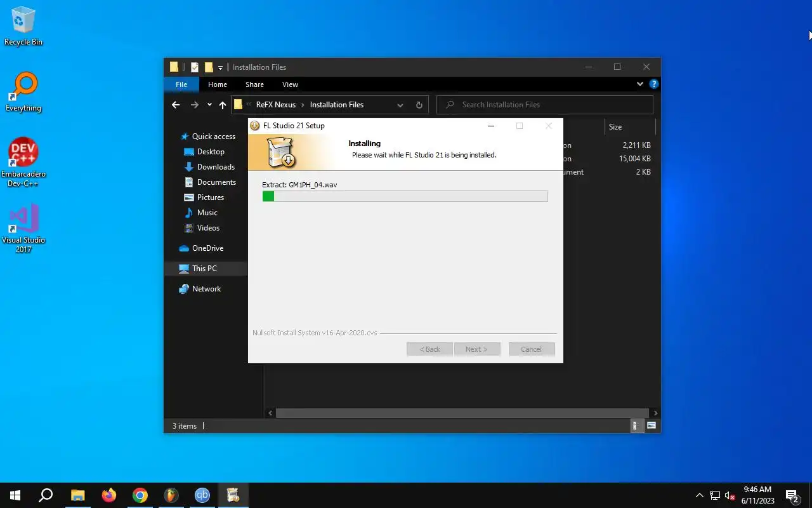
Task: Open qBittorrent taskbar icon
Action: click(202, 495)
